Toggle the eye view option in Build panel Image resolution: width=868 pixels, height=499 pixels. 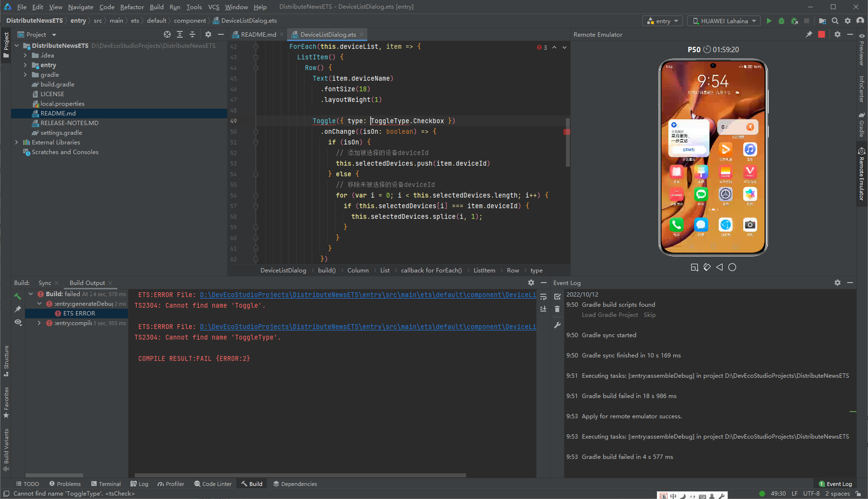18,322
